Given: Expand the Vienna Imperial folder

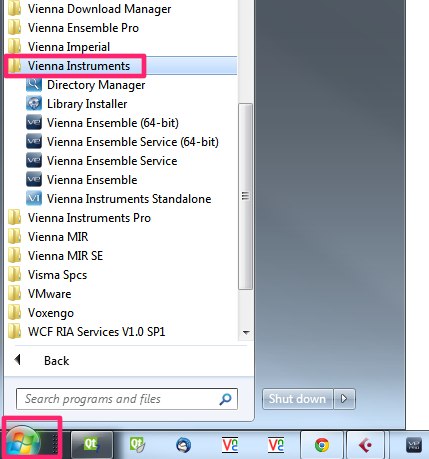Looking at the screenshot, I should [59, 47].
